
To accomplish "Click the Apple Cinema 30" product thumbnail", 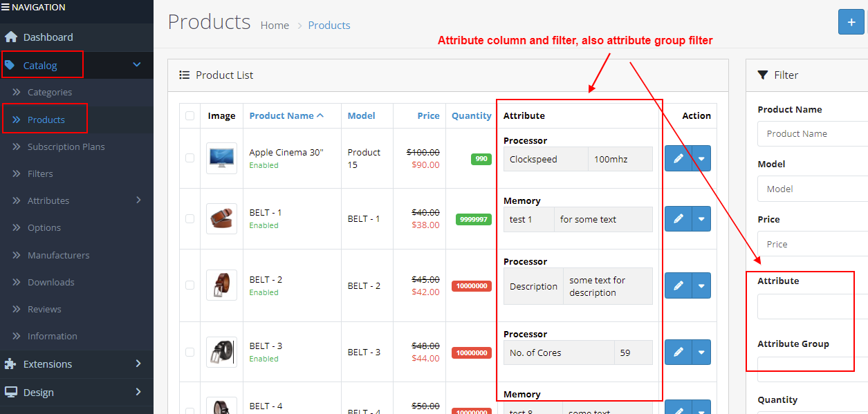I will [x=221, y=158].
